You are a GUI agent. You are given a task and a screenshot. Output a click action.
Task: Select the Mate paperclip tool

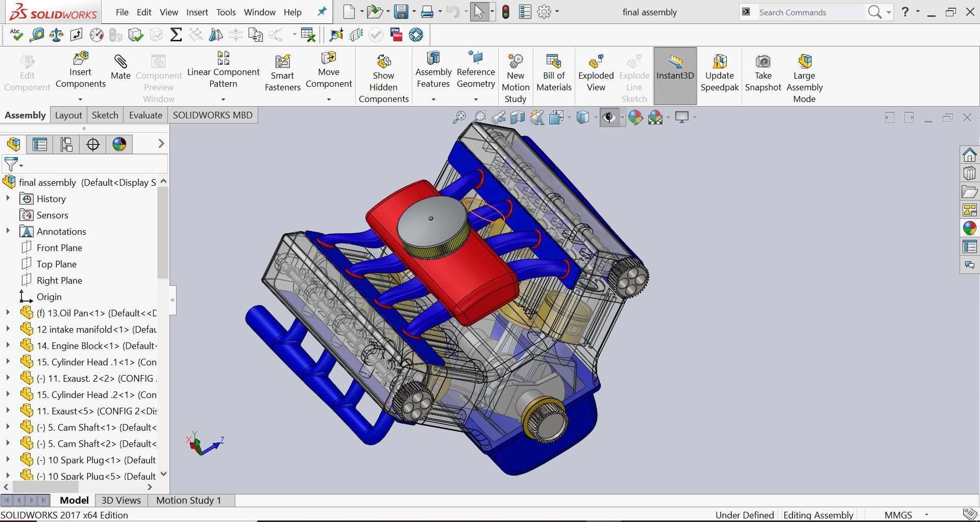click(120, 67)
